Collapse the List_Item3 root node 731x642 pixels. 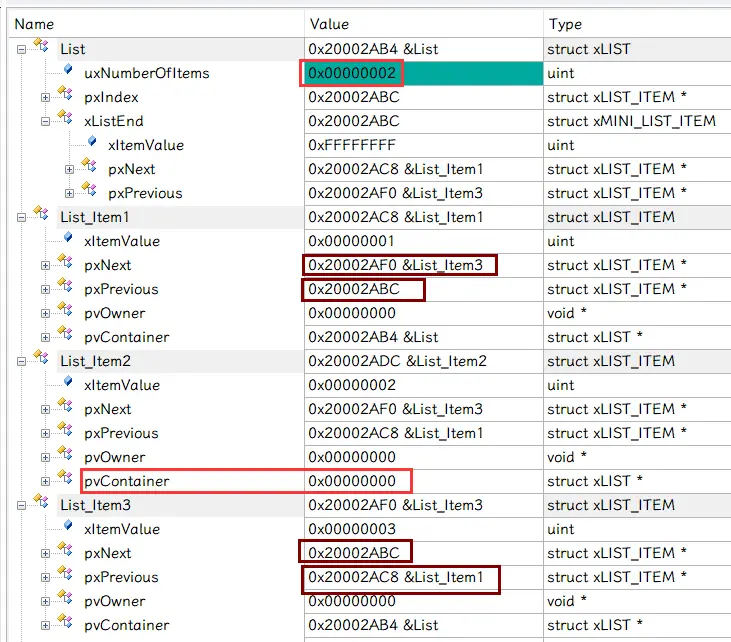click(22, 505)
